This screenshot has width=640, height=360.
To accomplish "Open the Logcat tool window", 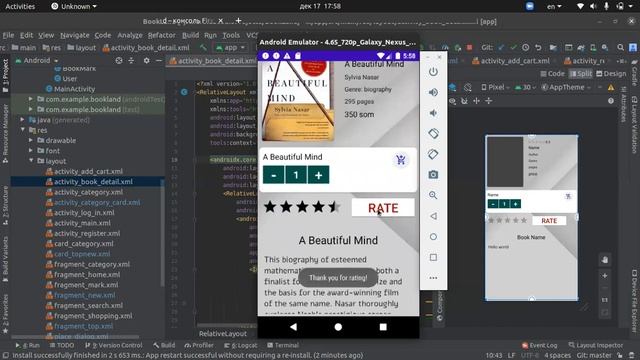I will [x=241, y=345].
